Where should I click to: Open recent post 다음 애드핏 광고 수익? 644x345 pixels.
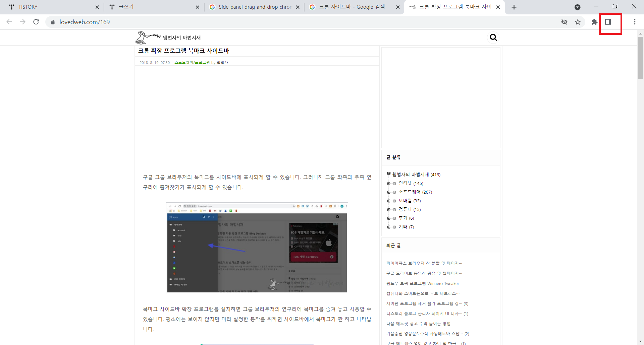pos(418,324)
